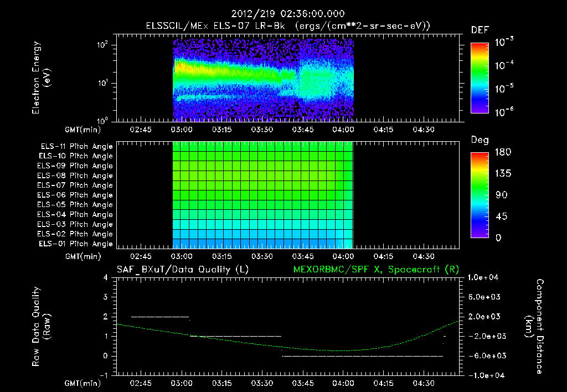Image resolution: width=567 pixels, height=392 pixels.
Task: Click the long white data quality segment at level 0
Action: click(x=362, y=356)
